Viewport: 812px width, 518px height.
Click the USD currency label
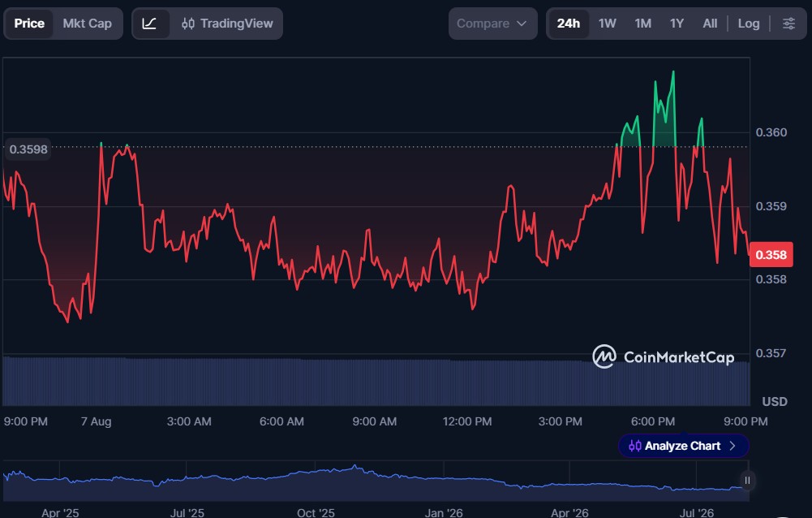click(x=774, y=401)
